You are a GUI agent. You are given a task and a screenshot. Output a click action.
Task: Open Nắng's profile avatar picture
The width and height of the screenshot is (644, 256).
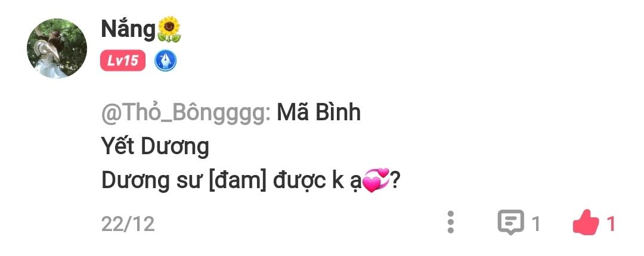click(x=57, y=48)
